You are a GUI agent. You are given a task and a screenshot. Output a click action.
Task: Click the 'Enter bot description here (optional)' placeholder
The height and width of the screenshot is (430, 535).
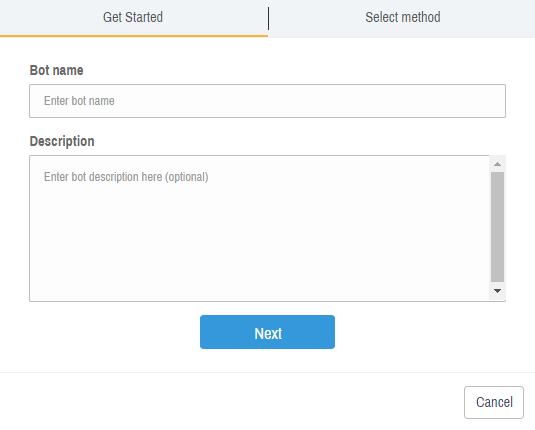pyautogui.click(x=126, y=177)
